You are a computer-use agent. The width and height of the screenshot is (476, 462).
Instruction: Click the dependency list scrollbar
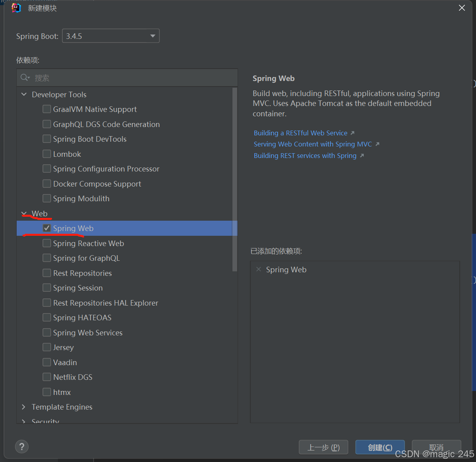point(234,179)
